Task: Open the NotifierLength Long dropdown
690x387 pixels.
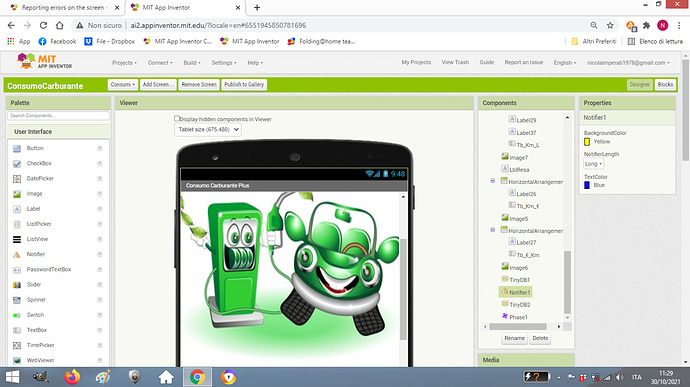Action: [593, 164]
